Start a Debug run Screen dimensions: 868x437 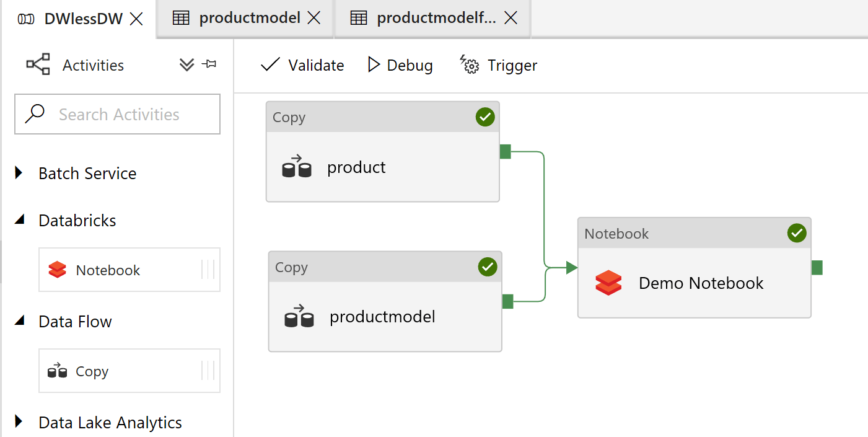400,65
